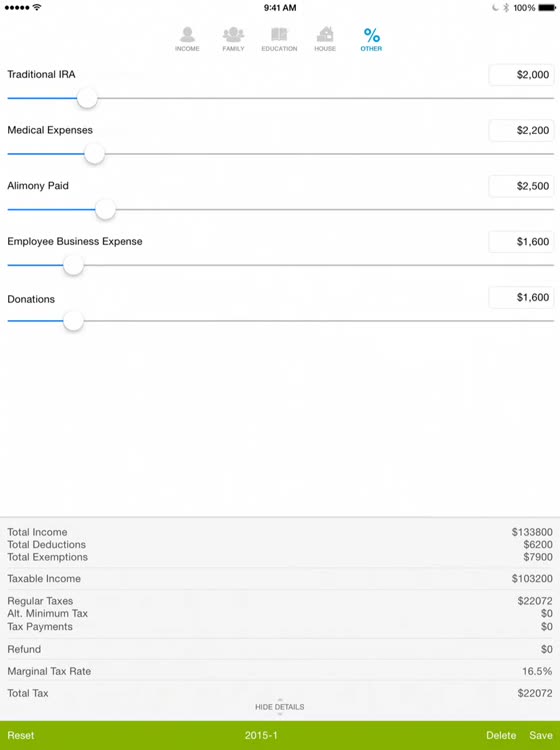The width and height of the screenshot is (560, 750).
Task: Tap the Wi-Fi status icon
Action: point(37,7)
